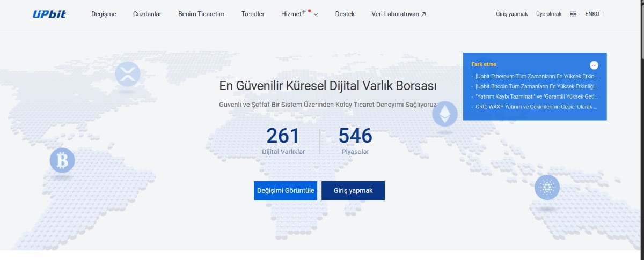Screen dimensions: 644x260
Task: Go to Benim Ticaretim
Action: tap(201, 14)
